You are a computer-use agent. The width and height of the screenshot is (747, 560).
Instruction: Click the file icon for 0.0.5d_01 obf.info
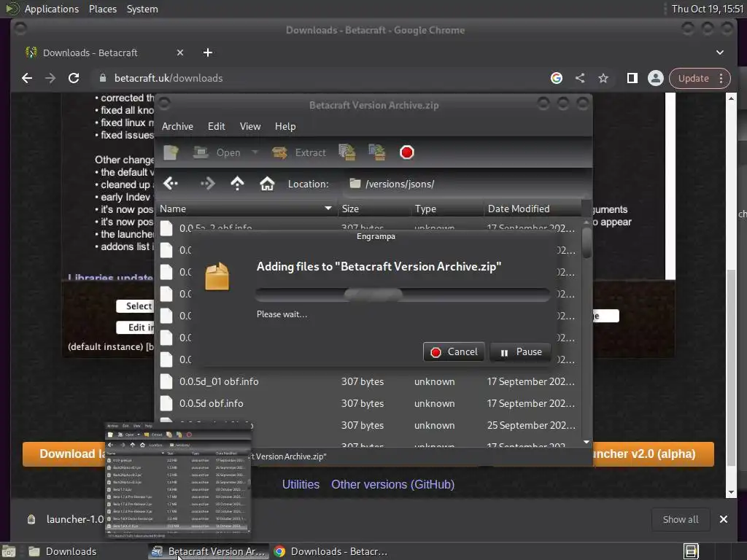click(x=166, y=381)
